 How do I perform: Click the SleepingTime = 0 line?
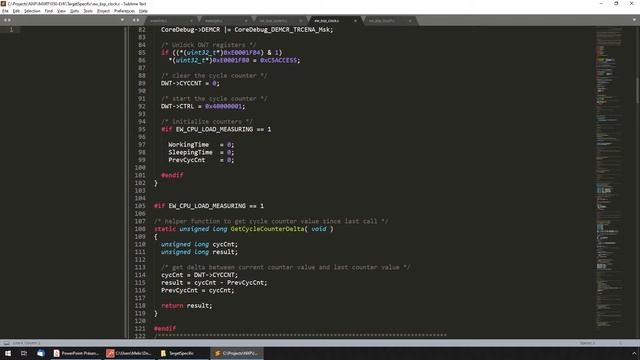[201, 152]
